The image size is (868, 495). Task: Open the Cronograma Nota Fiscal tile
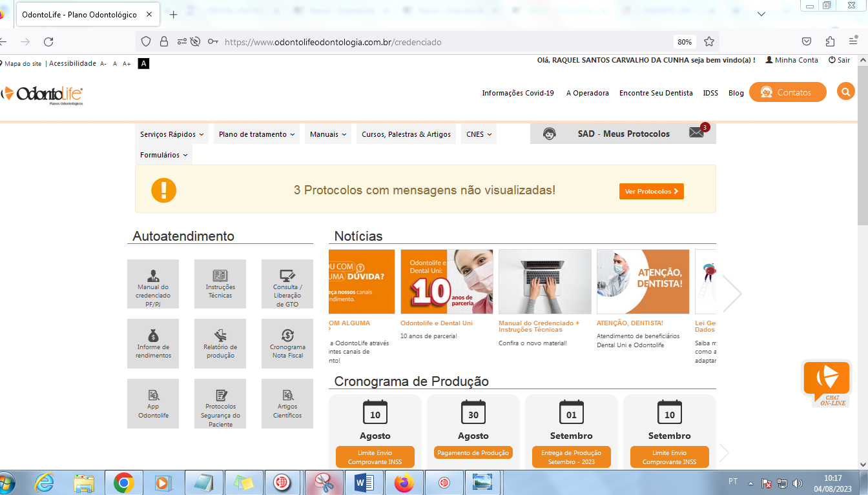(x=287, y=343)
